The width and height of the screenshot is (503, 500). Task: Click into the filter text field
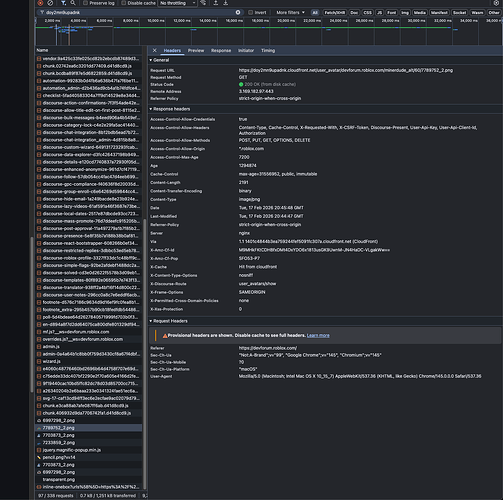tap(140, 12)
